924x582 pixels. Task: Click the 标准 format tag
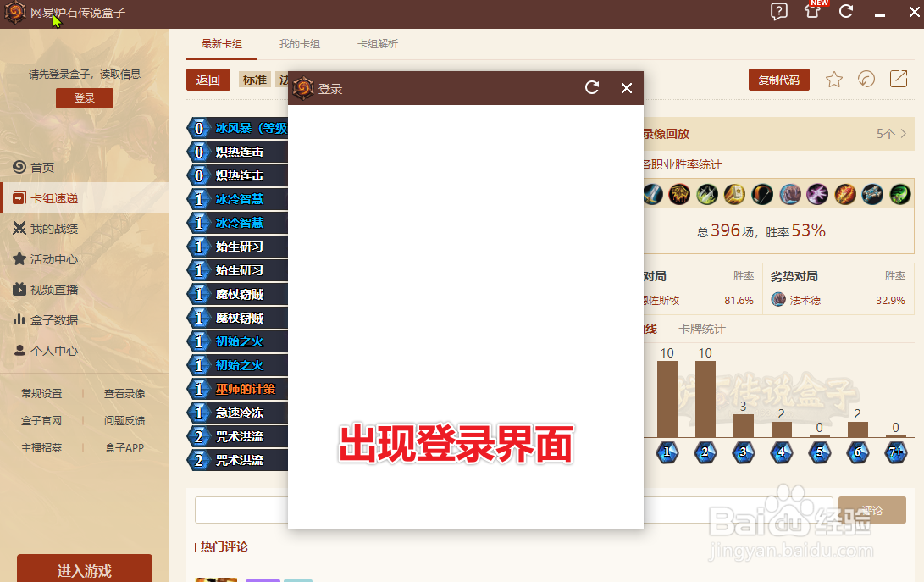(x=255, y=80)
